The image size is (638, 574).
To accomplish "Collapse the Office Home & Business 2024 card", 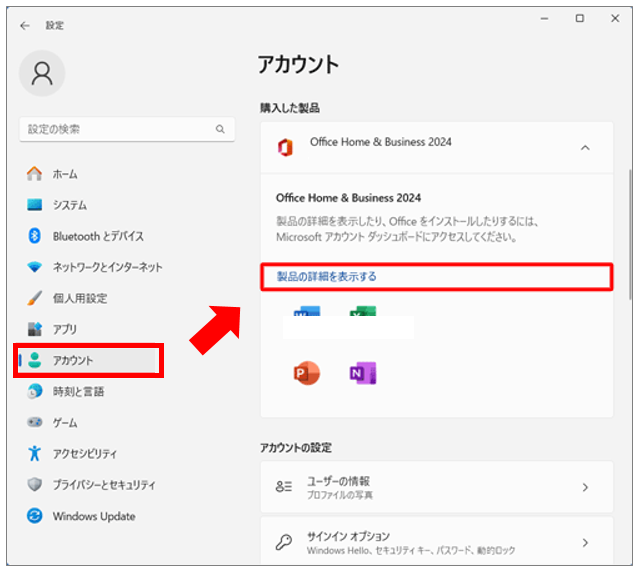I will click(x=585, y=148).
